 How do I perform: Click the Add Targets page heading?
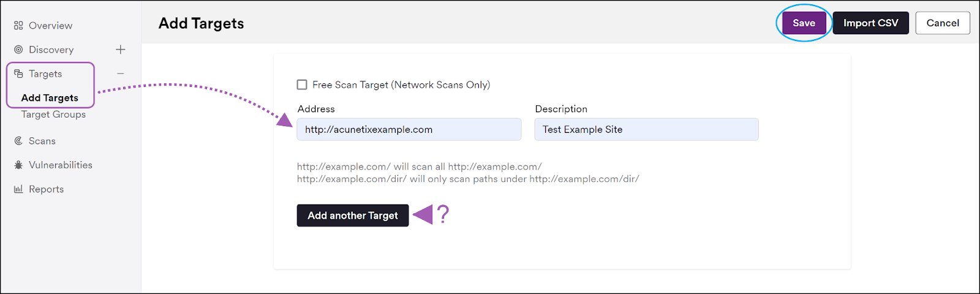coord(201,23)
